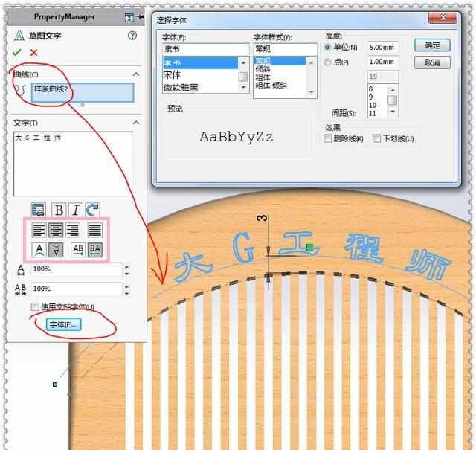Click the 样条曲线2 curve selection box

tap(83, 93)
